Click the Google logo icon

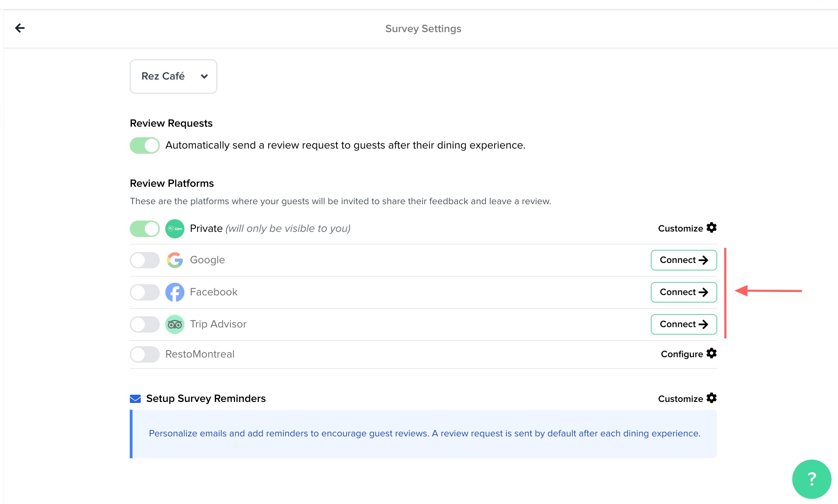[174, 260]
